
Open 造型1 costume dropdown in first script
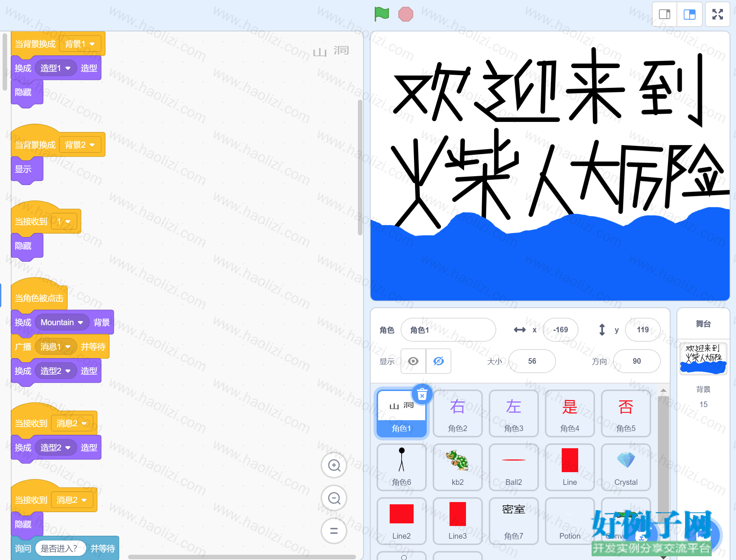coord(56,68)
